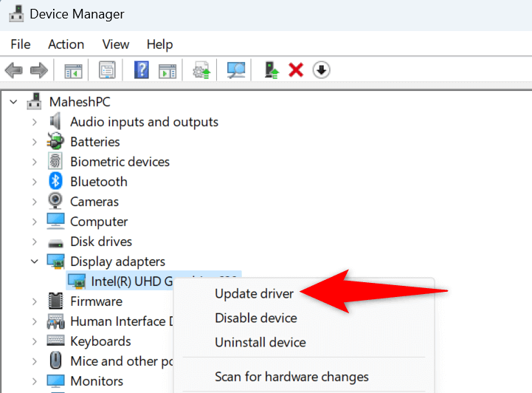Expand Audio inputs and outputs chevron
Screen dimensions: 532x393
click(x=34, y=122)
